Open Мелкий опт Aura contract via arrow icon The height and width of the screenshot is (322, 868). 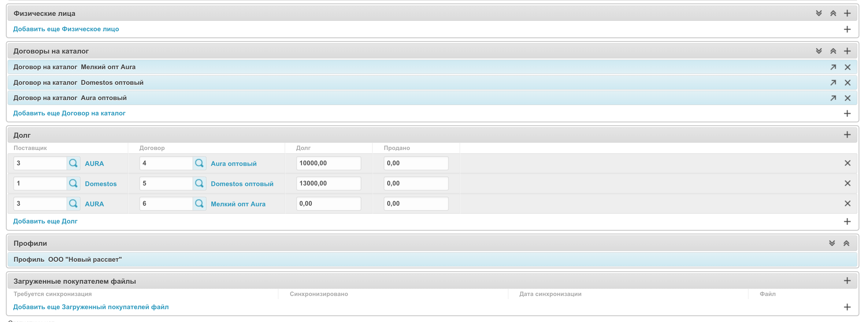(833, 67)
